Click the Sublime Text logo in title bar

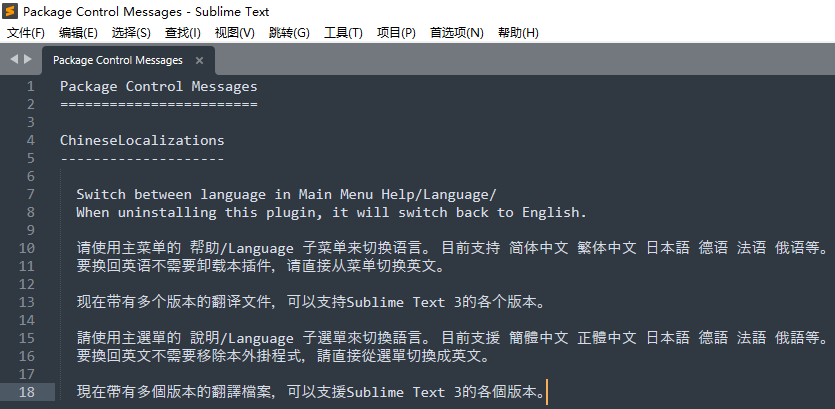pos(10,11)
